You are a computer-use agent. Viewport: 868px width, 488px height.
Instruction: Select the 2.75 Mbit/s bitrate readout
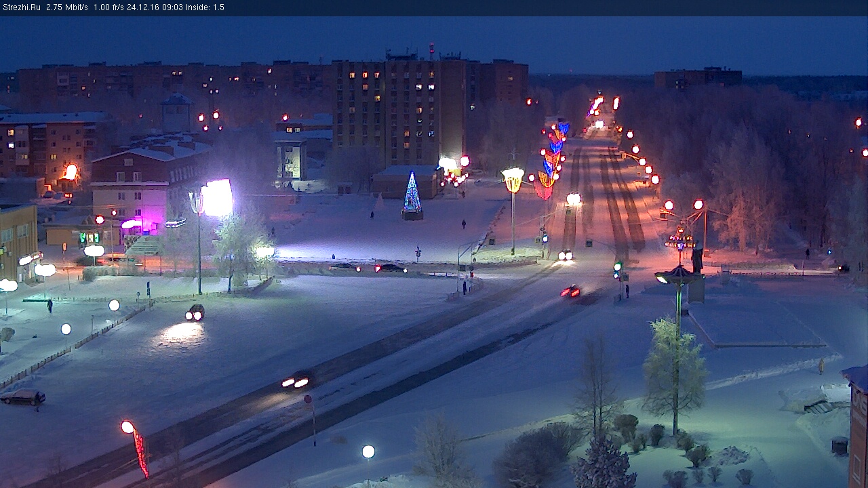[x=67, y=7]
